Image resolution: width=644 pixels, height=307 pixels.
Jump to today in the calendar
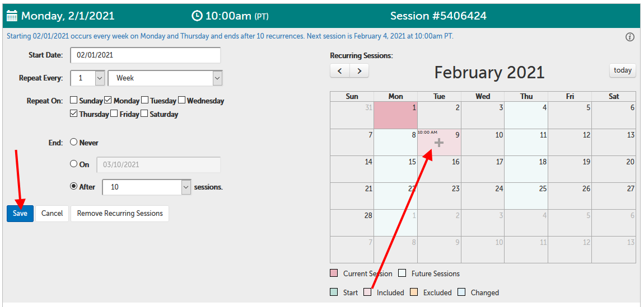(x=622, y=70)
